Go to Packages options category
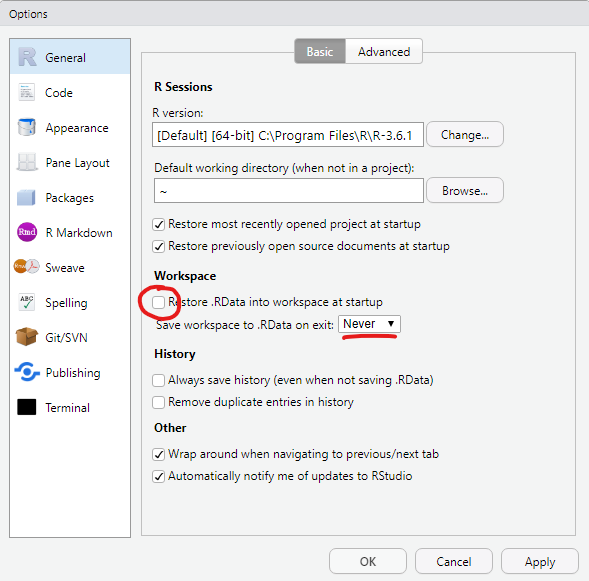Image resolution: width=589 pixels, height=581 pixels. pos(70,198)
